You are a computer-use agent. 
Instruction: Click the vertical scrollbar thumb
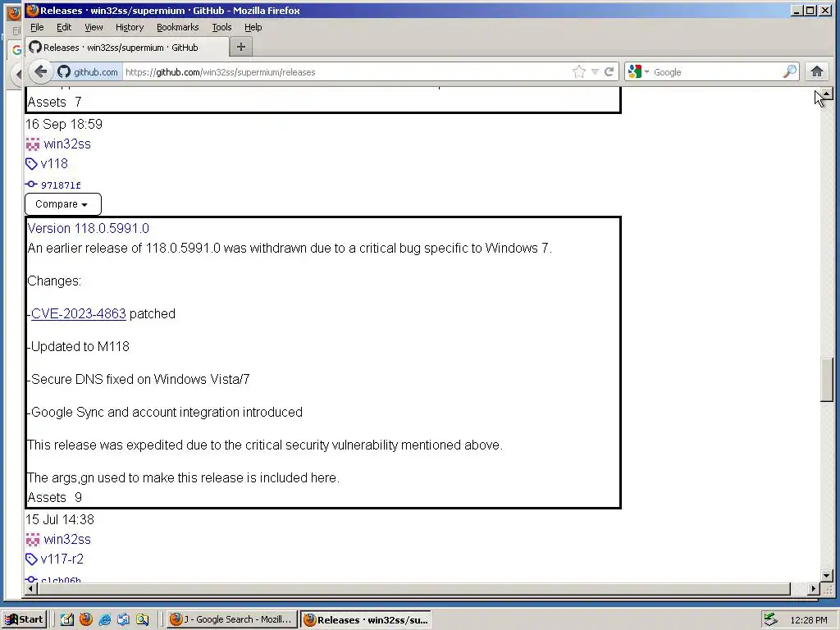[827, 379]
